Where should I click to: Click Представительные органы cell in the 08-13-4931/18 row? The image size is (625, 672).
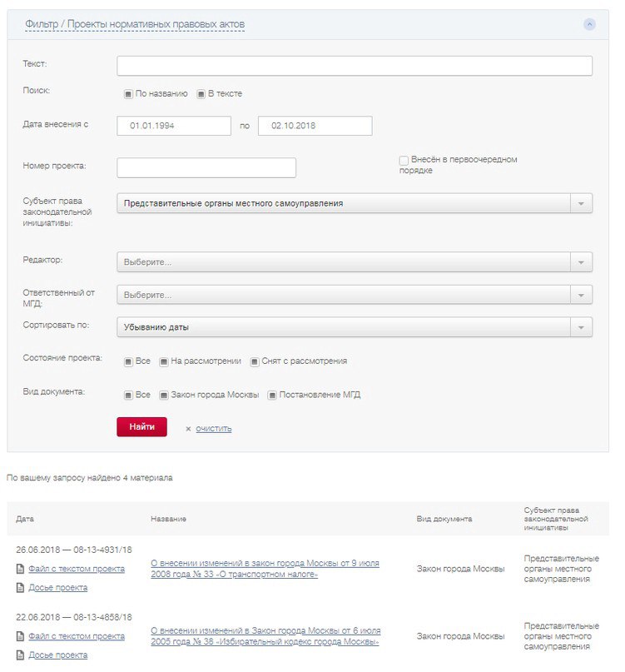click(x=561, y=569)
